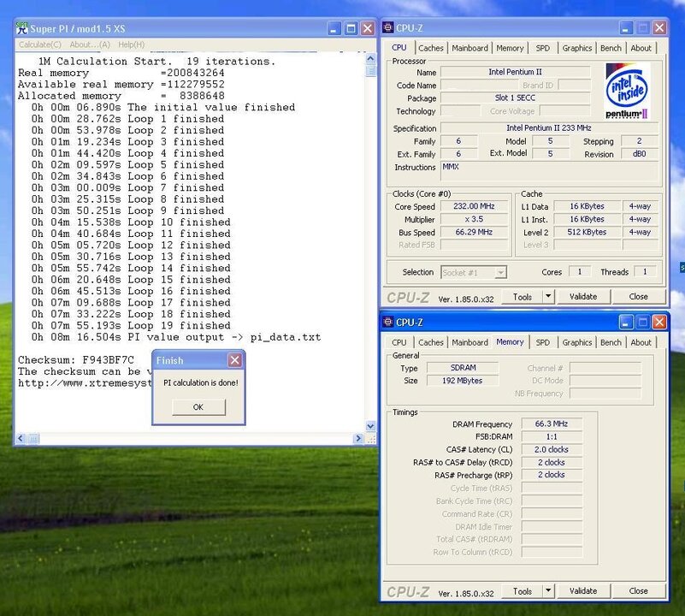Open Caches tab in bottom CPU-Z window

point(431,342)
